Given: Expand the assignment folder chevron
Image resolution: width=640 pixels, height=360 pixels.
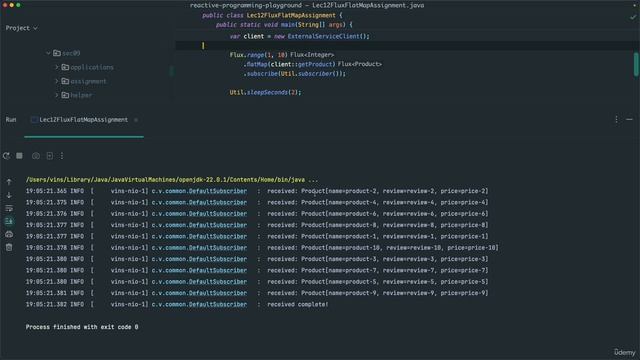Looking at the screenshot, I should click(57, 81).
